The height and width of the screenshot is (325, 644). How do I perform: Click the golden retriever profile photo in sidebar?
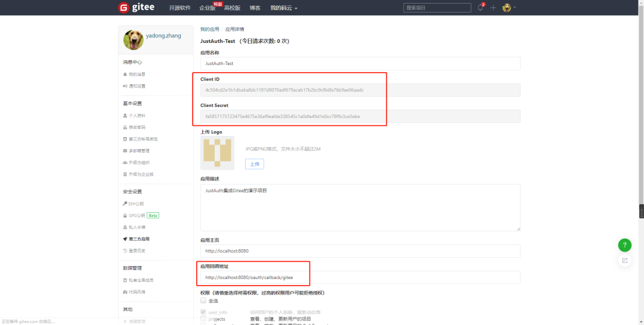[x=133, y=40]
